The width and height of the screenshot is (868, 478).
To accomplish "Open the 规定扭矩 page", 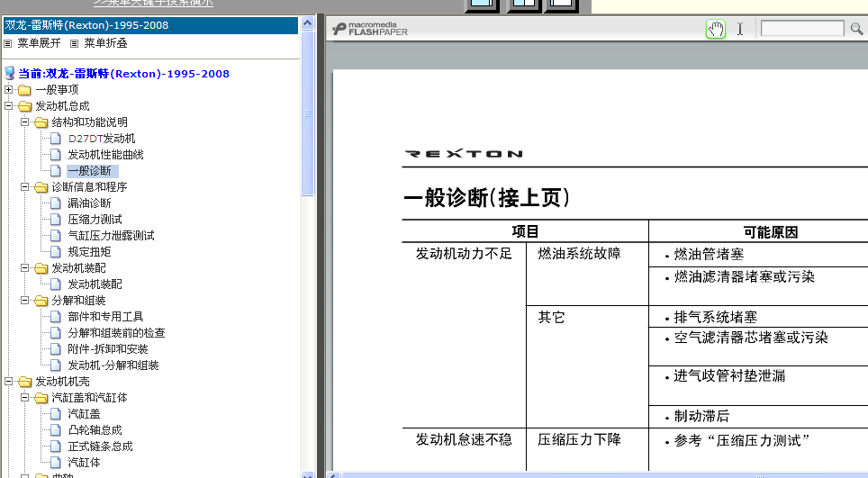I will coord(90,252).
